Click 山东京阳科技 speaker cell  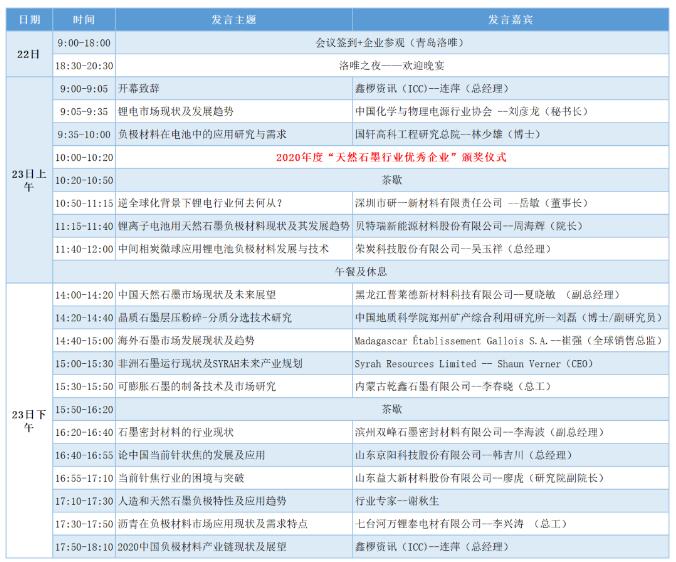[510, 455]
